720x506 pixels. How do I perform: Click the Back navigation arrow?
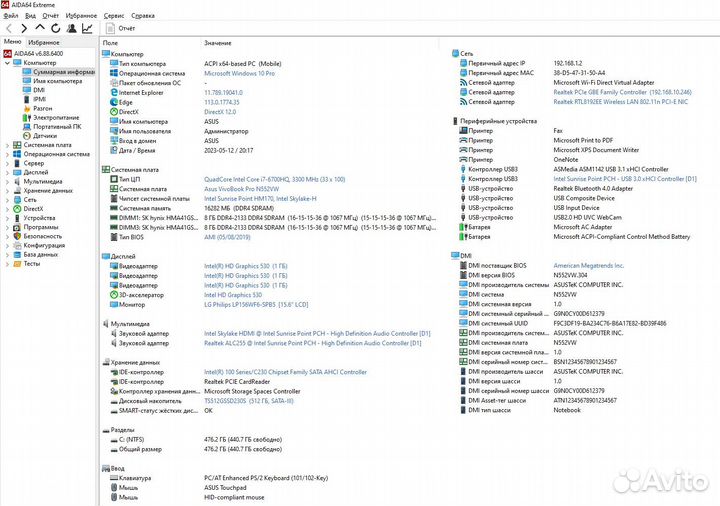pos(9,28)
